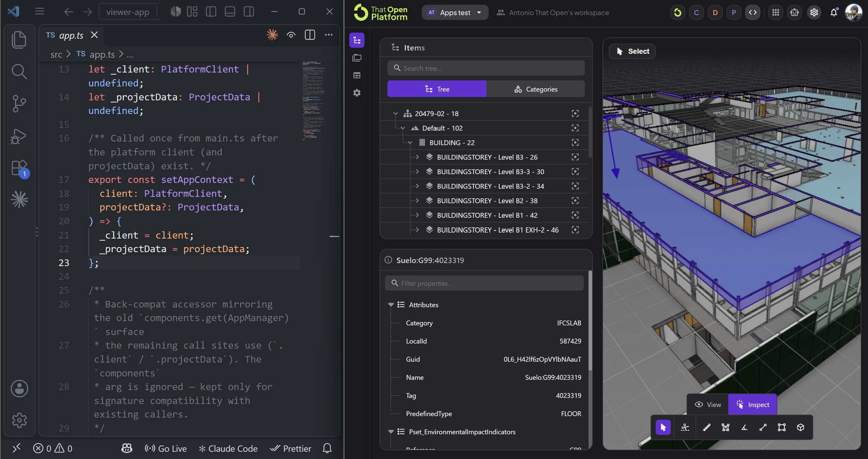Click the D avatar in the header
Screen dimensions: 868x459
coord(715,12)
